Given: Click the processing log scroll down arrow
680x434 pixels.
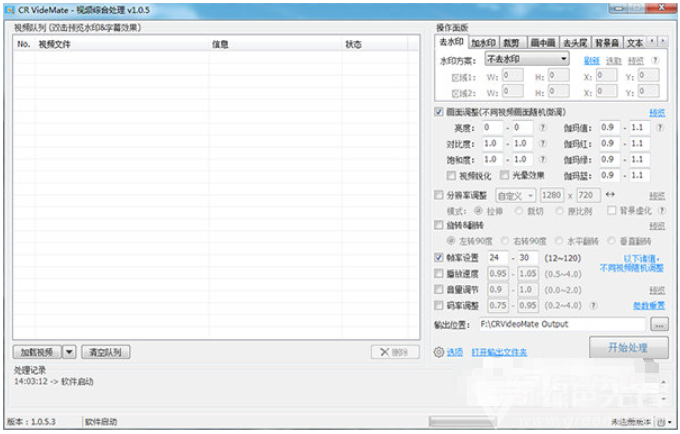Looking at the screenshot, I should 664,398.
